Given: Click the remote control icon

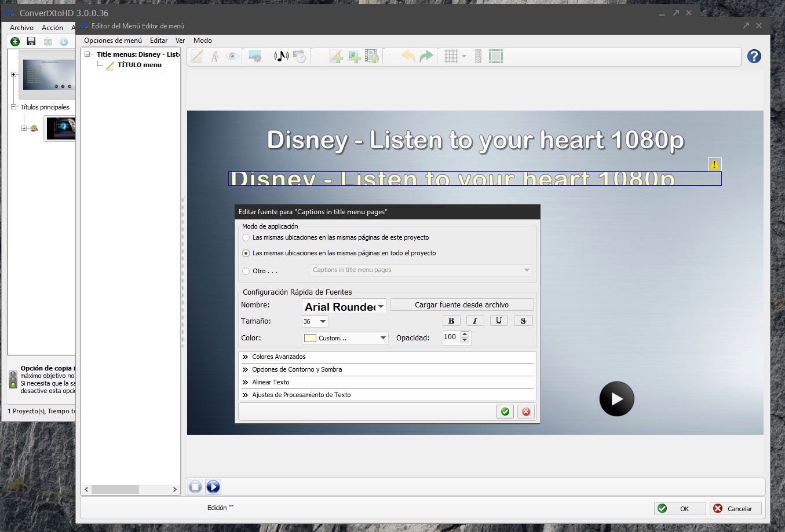Looking at the screenshot, I should pos(478,56).
